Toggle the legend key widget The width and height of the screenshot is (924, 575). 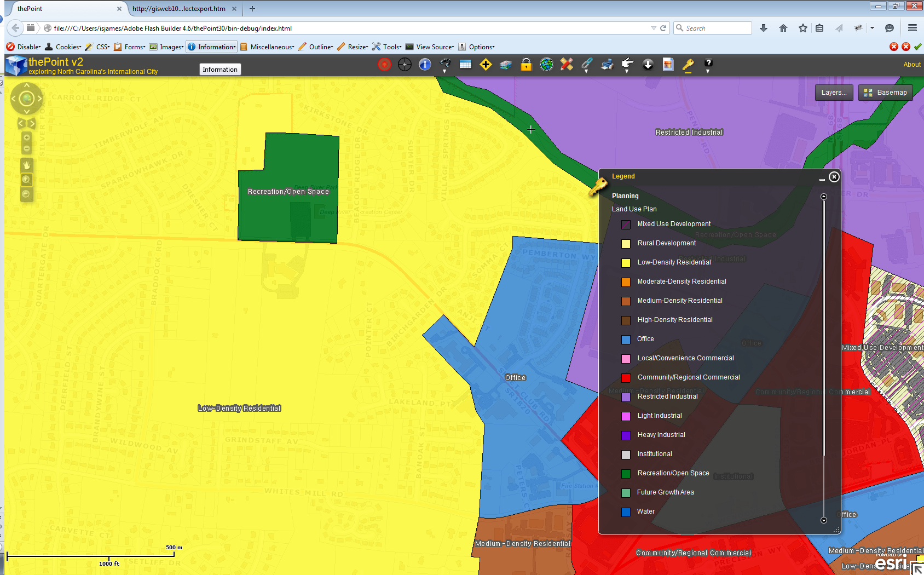pyautogui.click(x=688, y=65)
